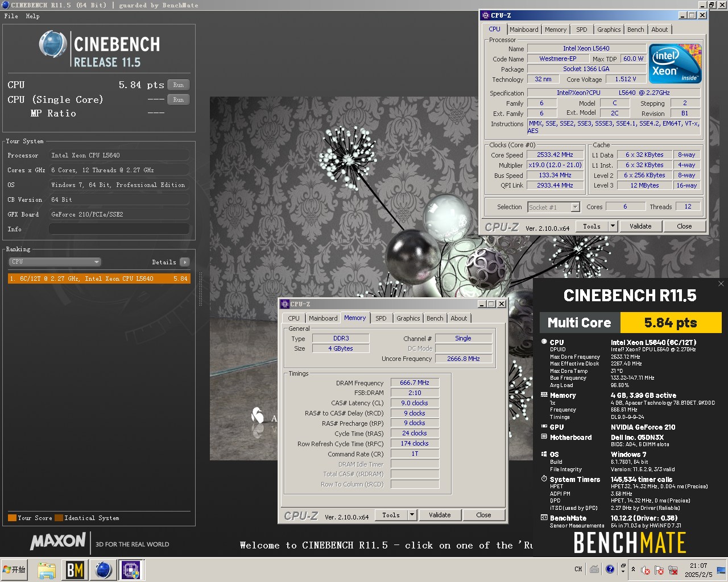
Task: Click the Action Center flag tray icon
Action: click(659, 570)
